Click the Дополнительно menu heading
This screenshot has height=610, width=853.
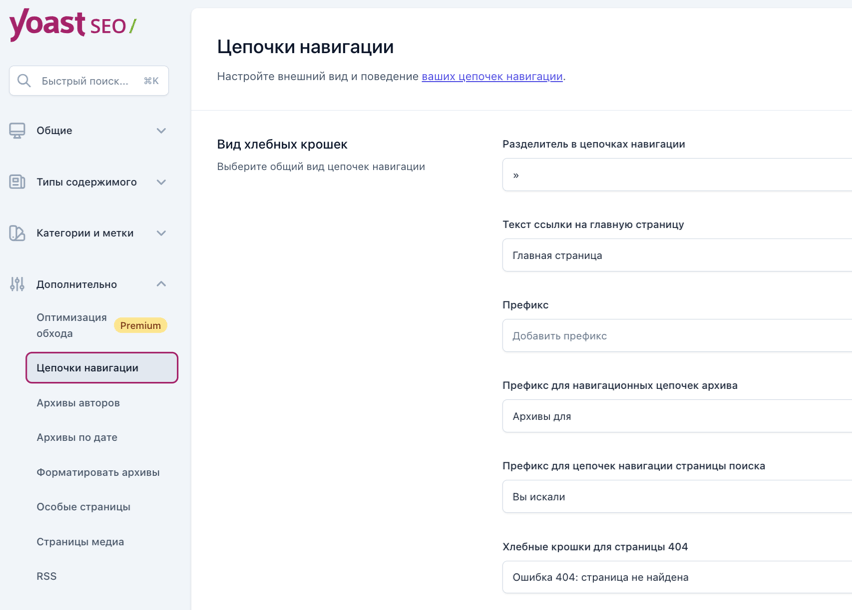coord(77,285)
